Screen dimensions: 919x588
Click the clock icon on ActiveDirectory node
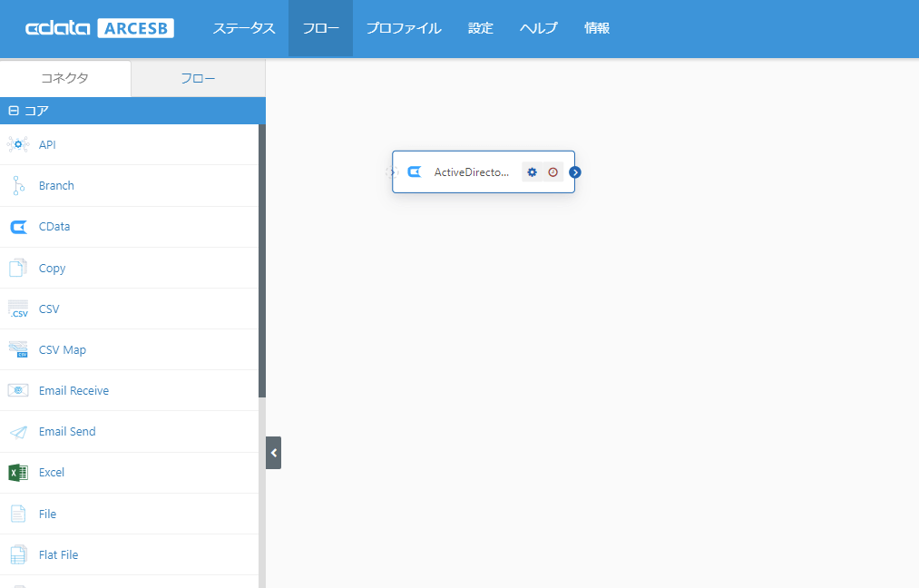[x=552, y=171]
